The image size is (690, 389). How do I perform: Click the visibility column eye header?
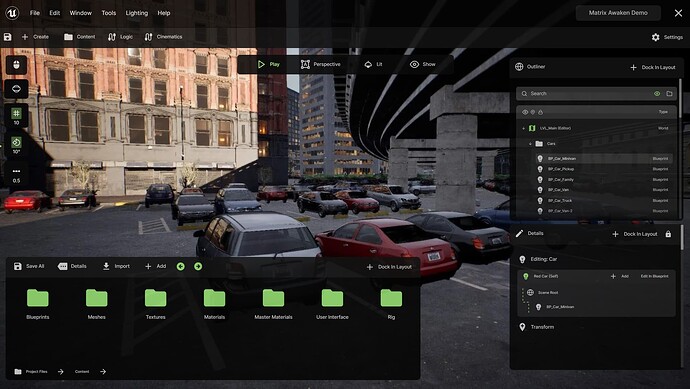525,112
